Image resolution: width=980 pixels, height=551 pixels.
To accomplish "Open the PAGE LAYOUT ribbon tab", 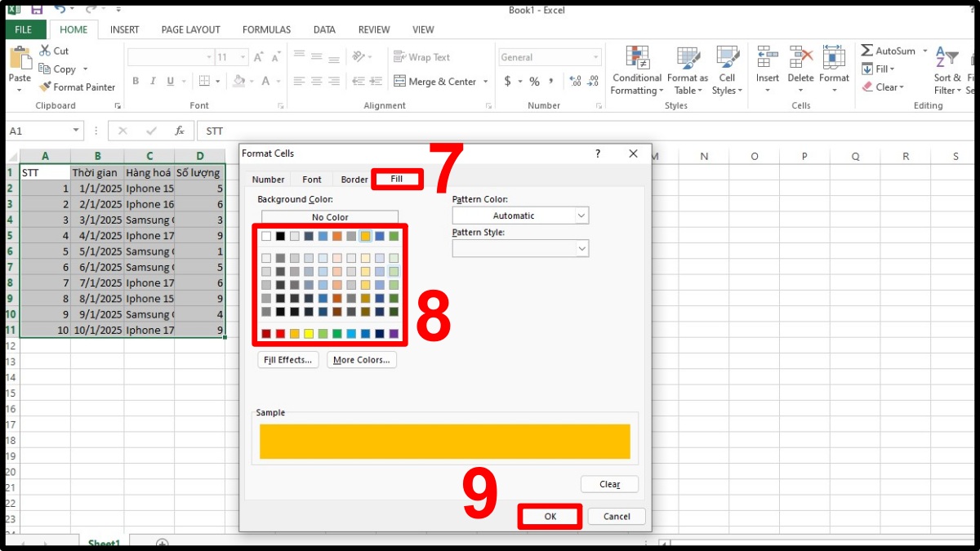I will click(x=190, y=29).
